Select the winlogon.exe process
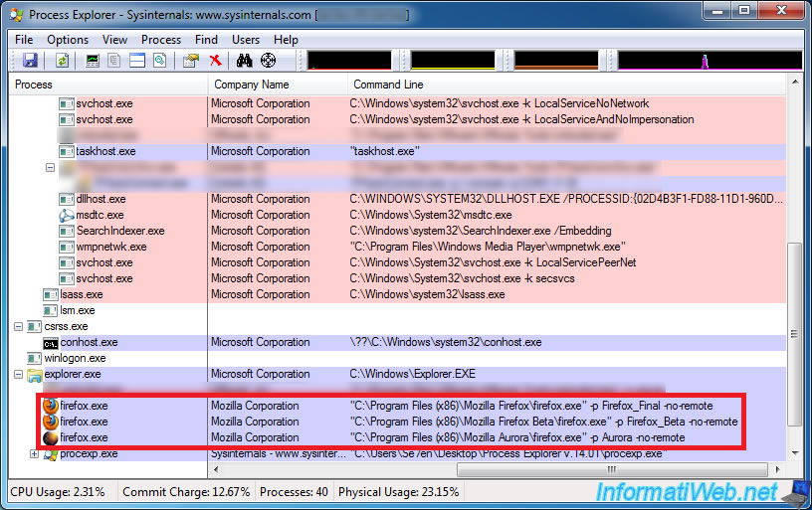This screenshot has height=510, width=812. tap(75, 358)
